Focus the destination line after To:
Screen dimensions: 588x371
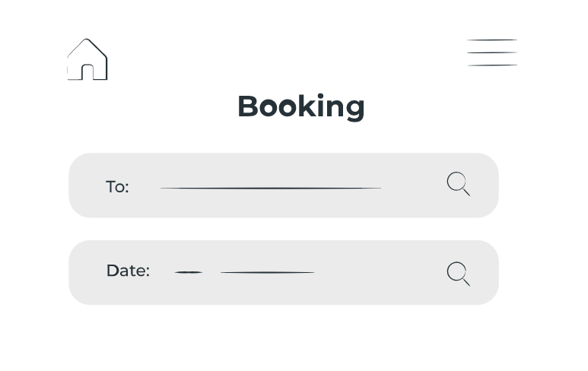271,188
